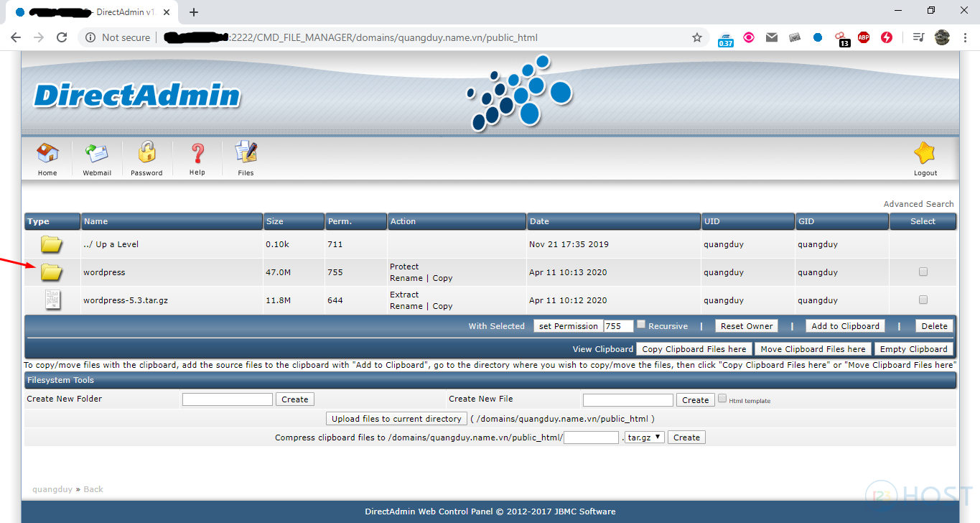This screenshot has width=980, height=523.
Task: Open the Files icon
Action: click(x=246, y=152)
